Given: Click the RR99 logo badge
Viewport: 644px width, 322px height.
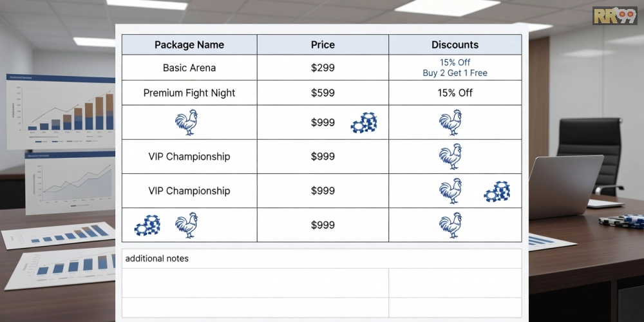Looking at the screenshot, I should pyautogui.click(x=614, y=16).
